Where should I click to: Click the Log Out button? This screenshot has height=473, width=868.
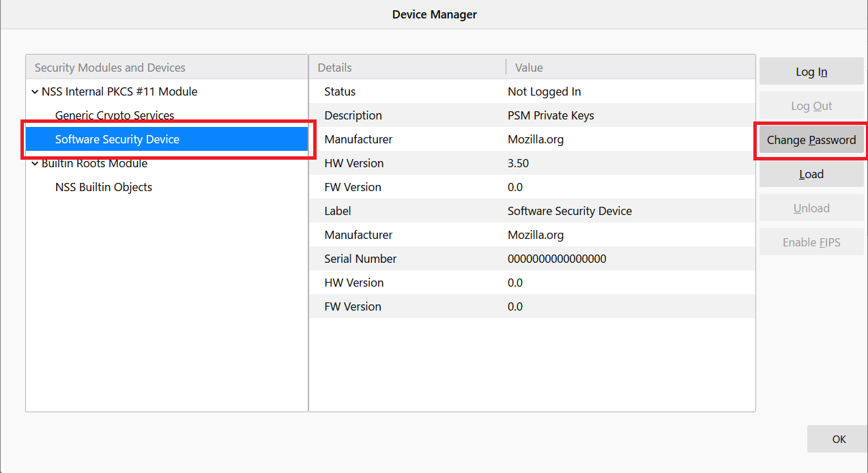click(811, 105)
